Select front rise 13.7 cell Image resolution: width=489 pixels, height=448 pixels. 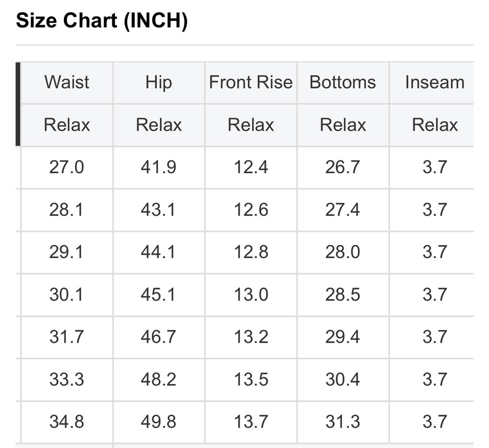[x=251, y=422]
